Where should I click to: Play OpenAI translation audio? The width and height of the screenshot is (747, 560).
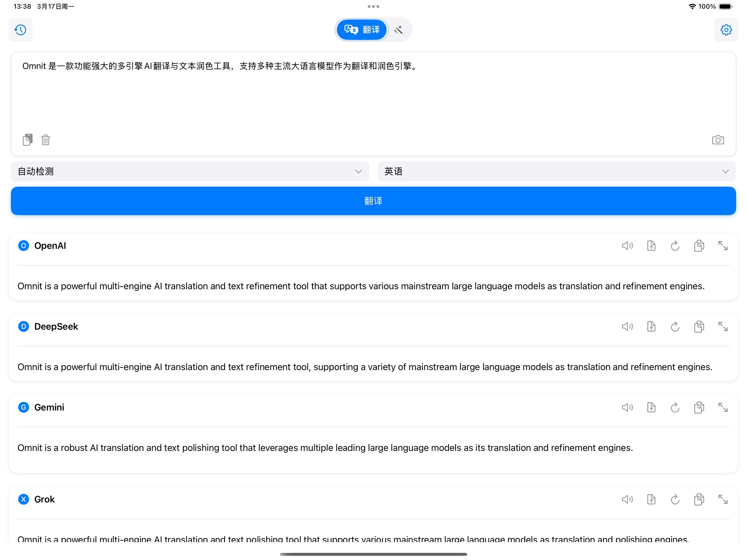click(627, 246)
